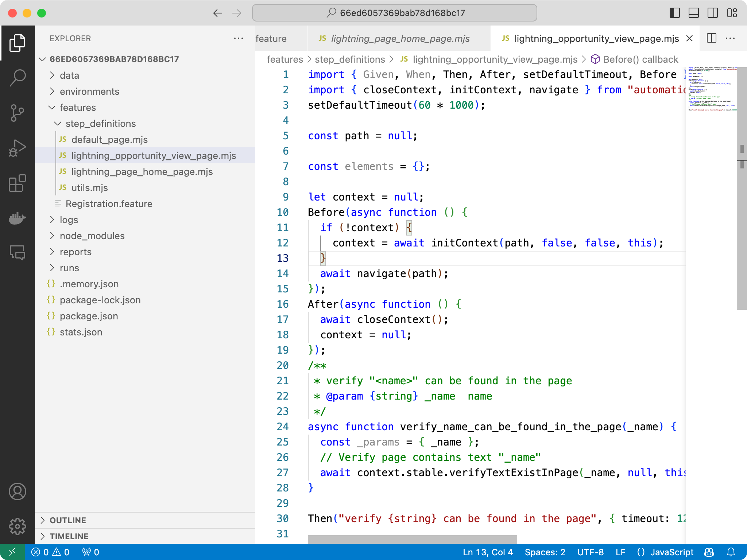
Task: Click JavaScript language mode in status bar
Action: pyautogui.click(x=671, y=552)
